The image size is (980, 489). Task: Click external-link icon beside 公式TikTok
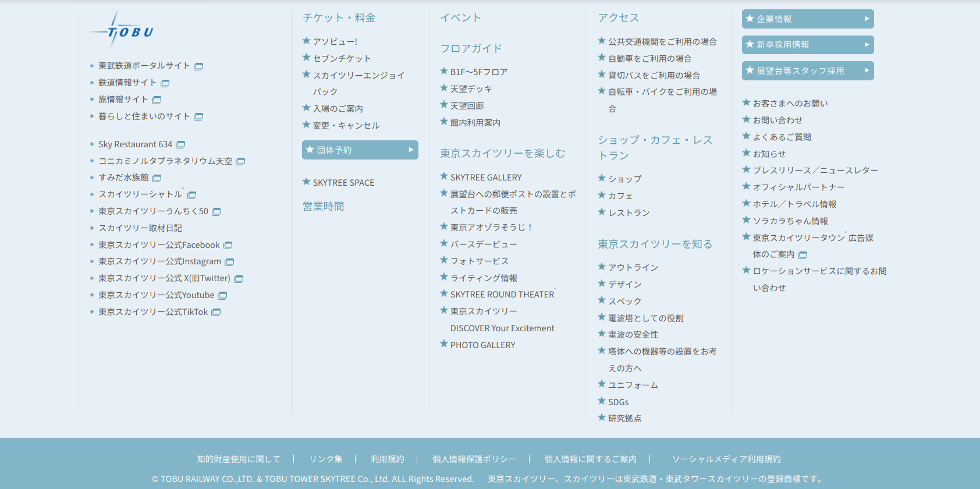216,313
